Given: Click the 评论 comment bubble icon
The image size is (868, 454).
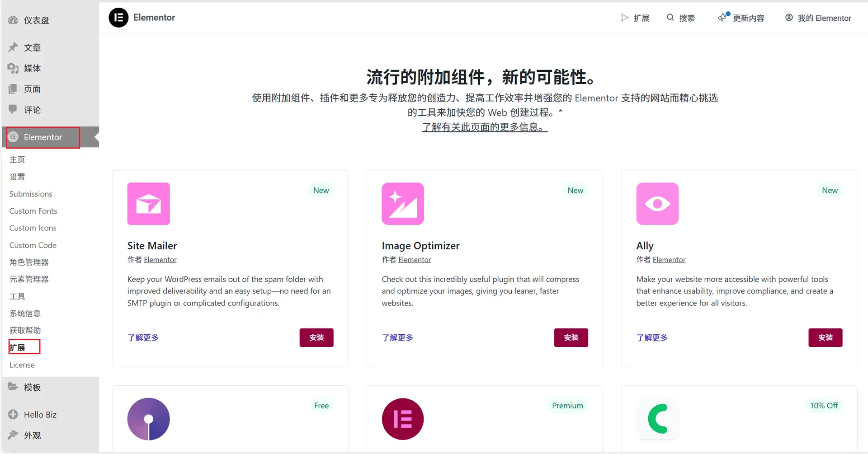Looking at the screenshot, I should click(13, 110).
